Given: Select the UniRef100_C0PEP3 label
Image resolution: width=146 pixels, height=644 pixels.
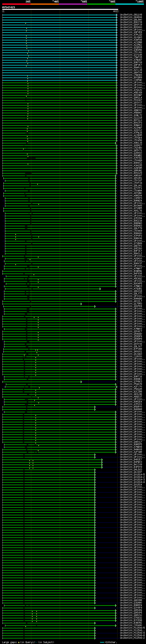Looking at the screenshot, I should 131,198.
